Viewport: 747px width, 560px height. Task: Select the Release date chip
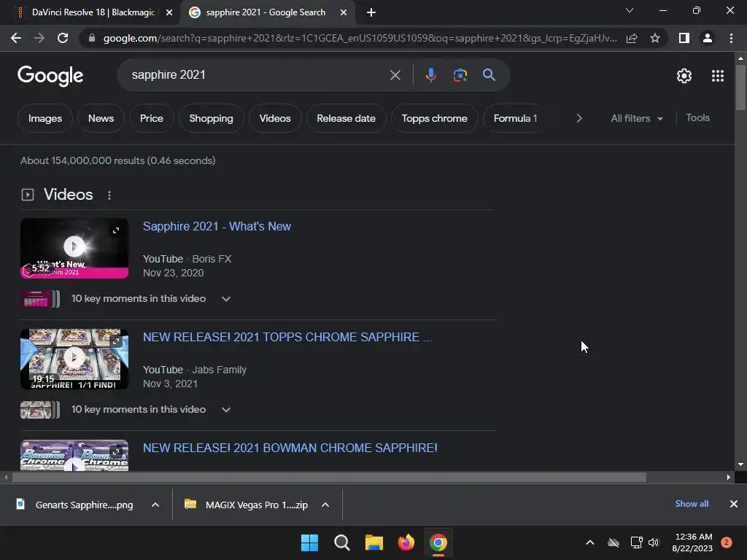(346, 118)
